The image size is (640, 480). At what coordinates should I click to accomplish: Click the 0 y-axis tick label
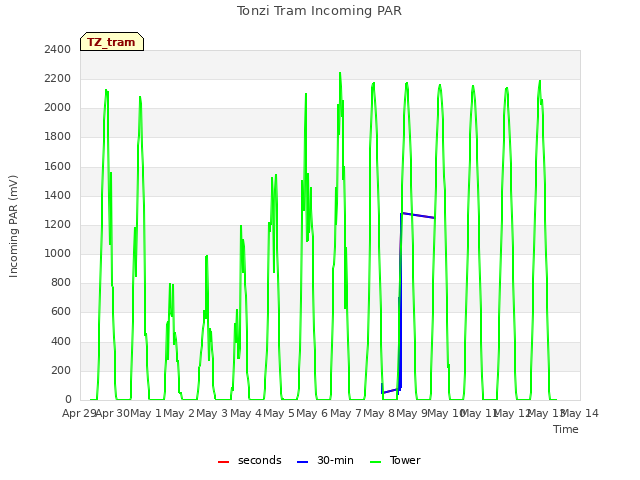pyautogui.click(x=68, y=399)
